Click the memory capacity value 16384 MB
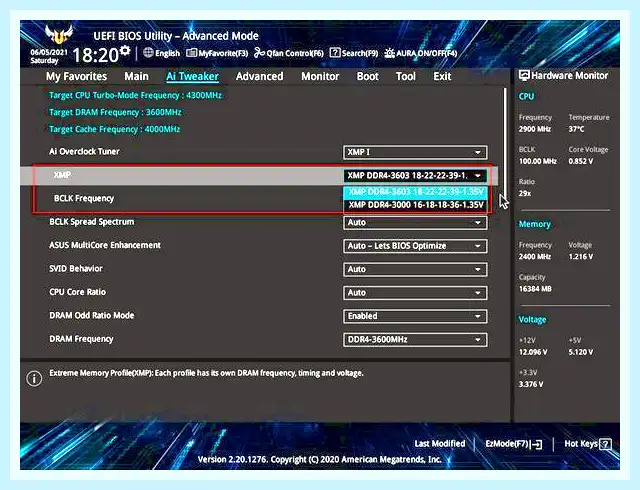 535,289
